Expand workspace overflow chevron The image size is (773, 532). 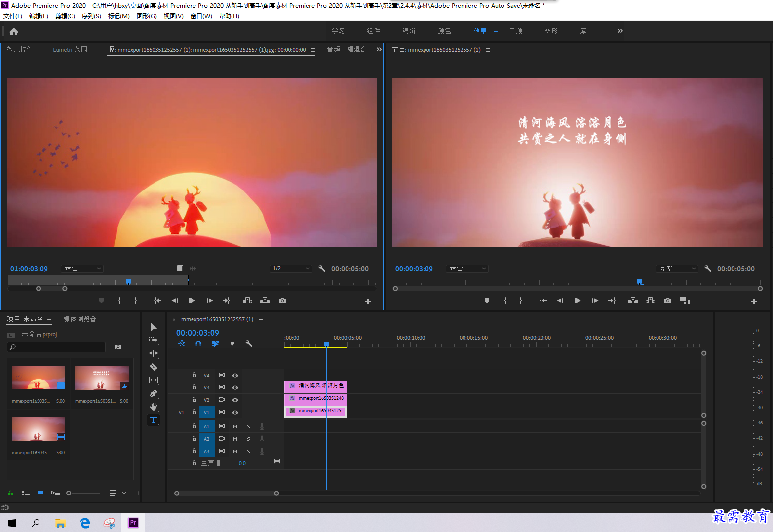[620, 31]
